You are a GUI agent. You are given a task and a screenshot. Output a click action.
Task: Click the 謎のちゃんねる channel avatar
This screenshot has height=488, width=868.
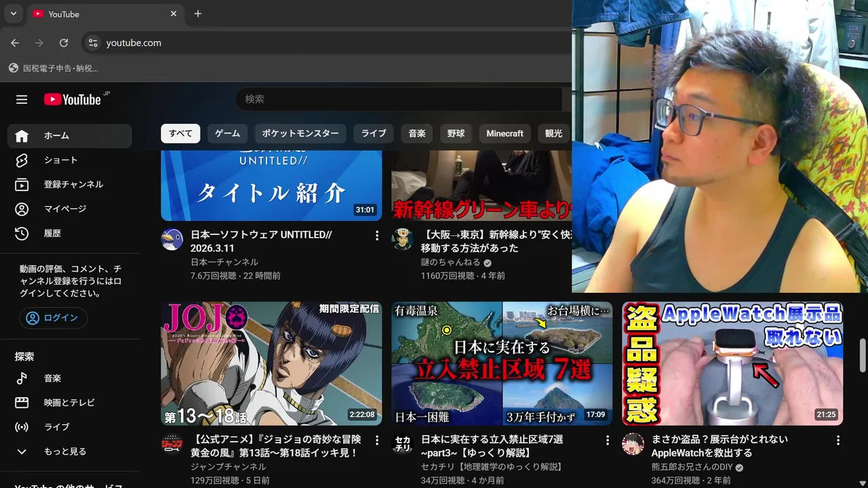[x=403, y=239]
